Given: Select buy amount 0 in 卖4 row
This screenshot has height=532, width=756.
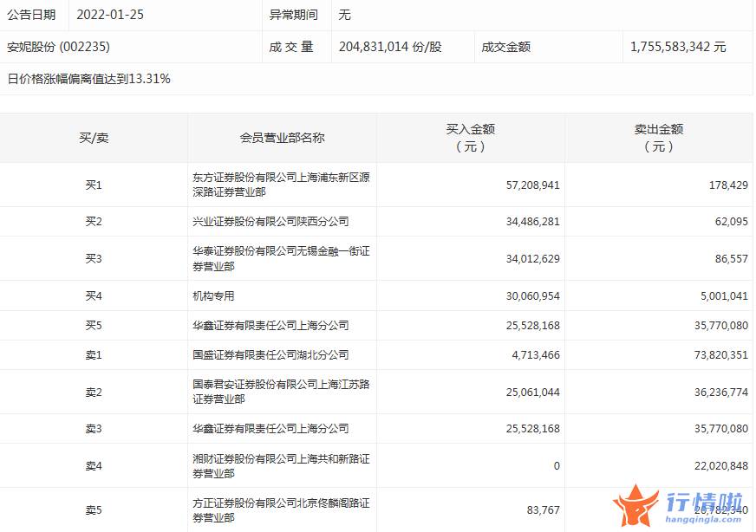Looking at the screenshot, I should pos(557,466).
